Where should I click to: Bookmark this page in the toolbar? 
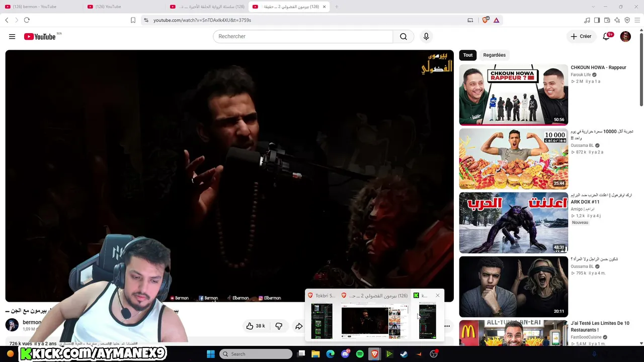[133, 20]
